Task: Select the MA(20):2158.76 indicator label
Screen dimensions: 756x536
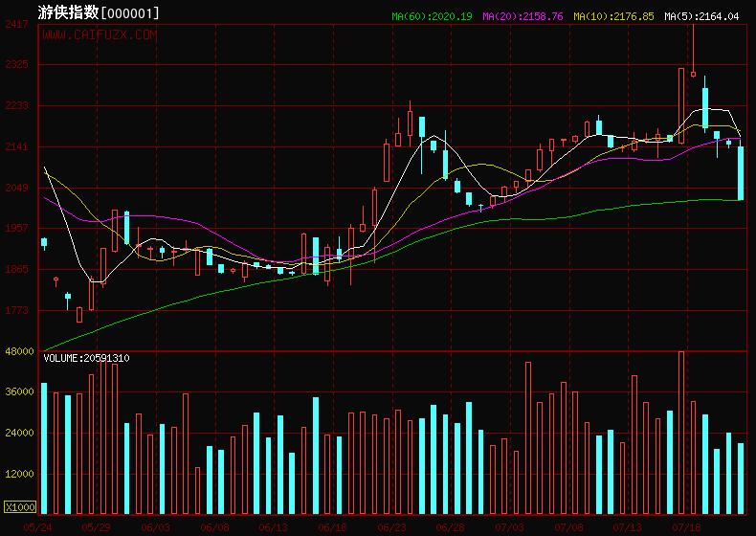Action: pos(523,16)
